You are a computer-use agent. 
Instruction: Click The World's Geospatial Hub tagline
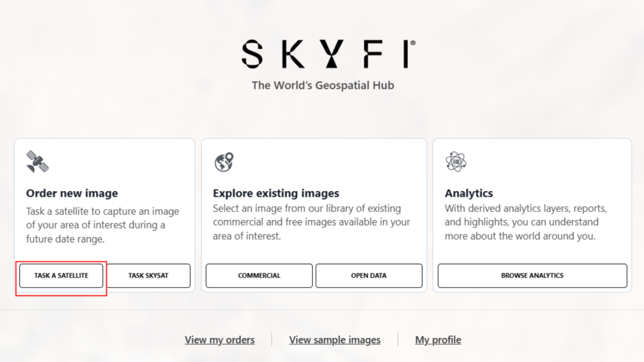point(323,85)
